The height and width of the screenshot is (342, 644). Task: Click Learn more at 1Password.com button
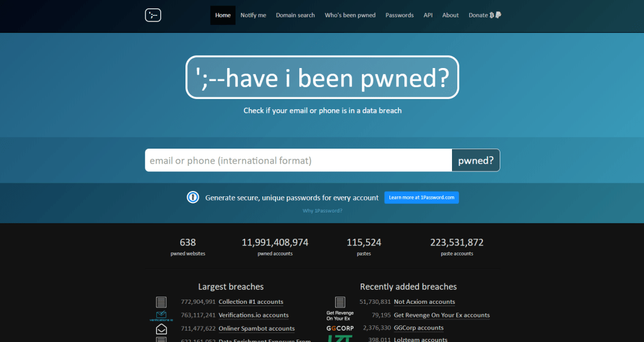pos(422,198)
